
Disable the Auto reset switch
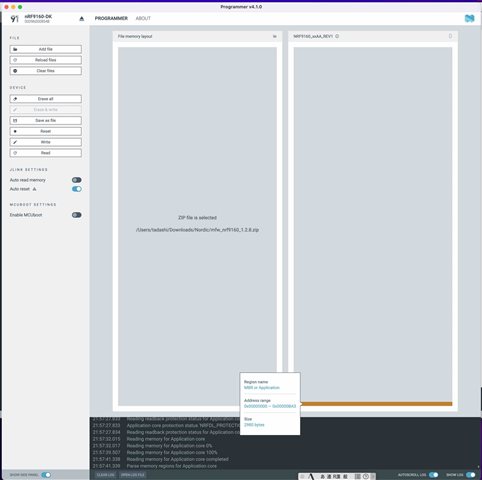click(x=77, y=189)
